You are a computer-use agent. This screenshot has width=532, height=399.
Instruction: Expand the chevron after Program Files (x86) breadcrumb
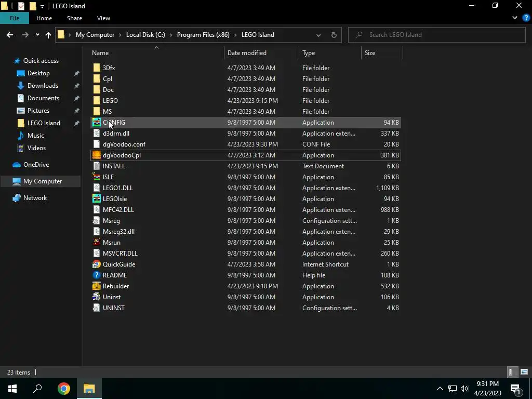235,35
